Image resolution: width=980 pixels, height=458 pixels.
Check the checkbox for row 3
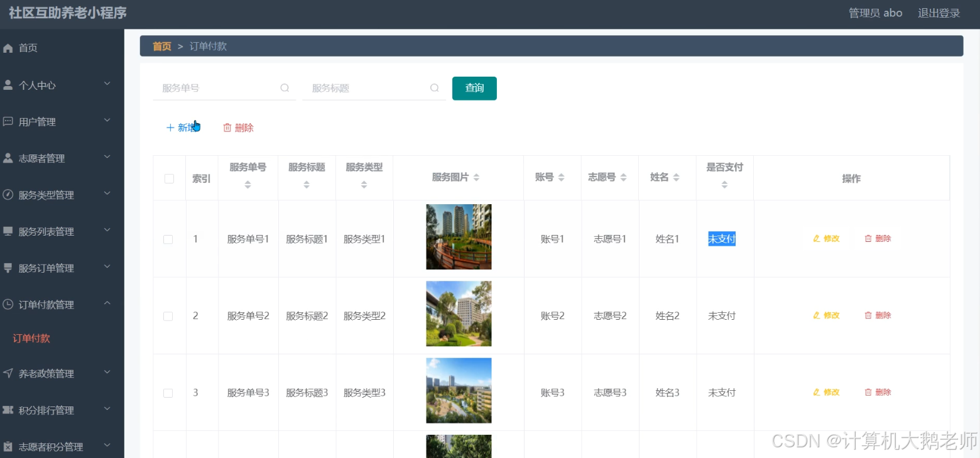coord(168,393)
